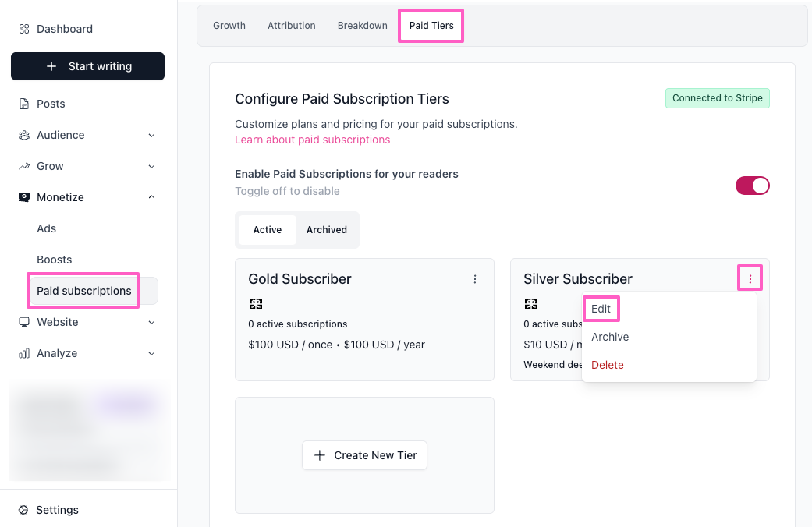The image size is (812, 527).
Task: Select the Active tiers view
Action: pos(268,230)
